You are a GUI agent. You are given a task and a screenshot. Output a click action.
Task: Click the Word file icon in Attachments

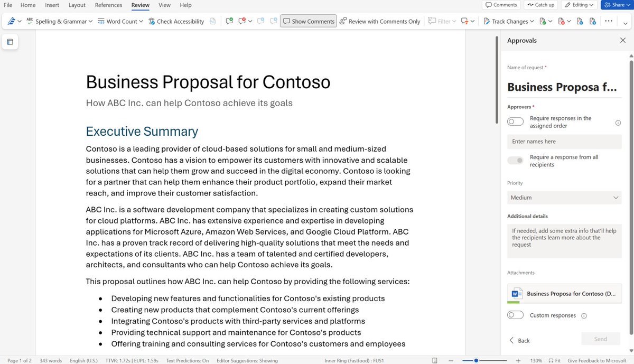pos(517,293)
